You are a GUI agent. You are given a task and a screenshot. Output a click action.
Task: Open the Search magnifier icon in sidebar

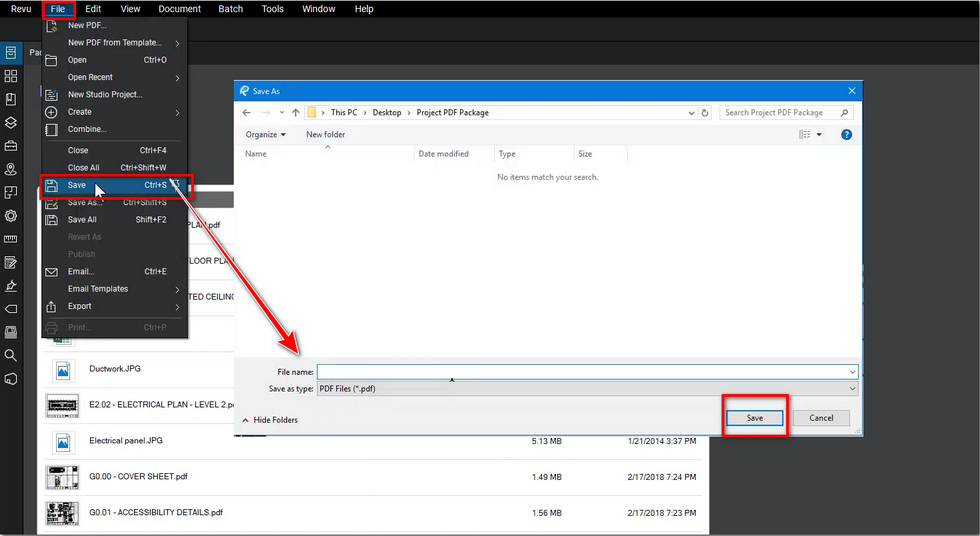[11, 355]
